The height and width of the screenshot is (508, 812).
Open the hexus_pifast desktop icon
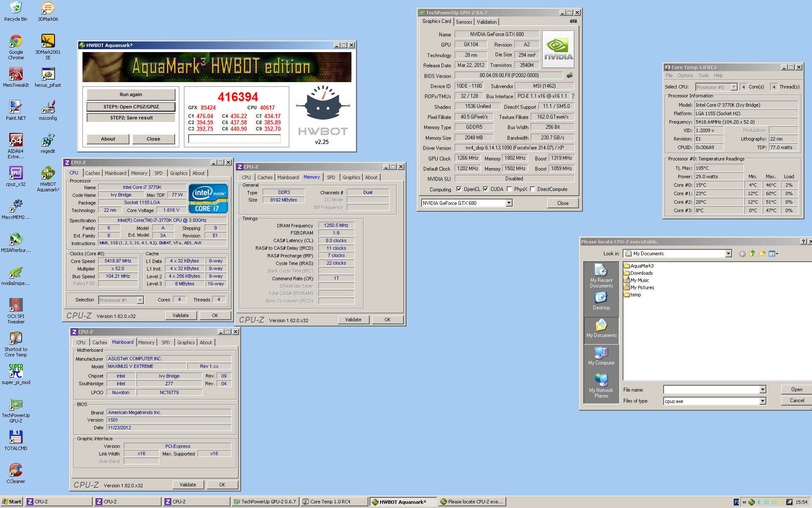click(x=48, y=77)
